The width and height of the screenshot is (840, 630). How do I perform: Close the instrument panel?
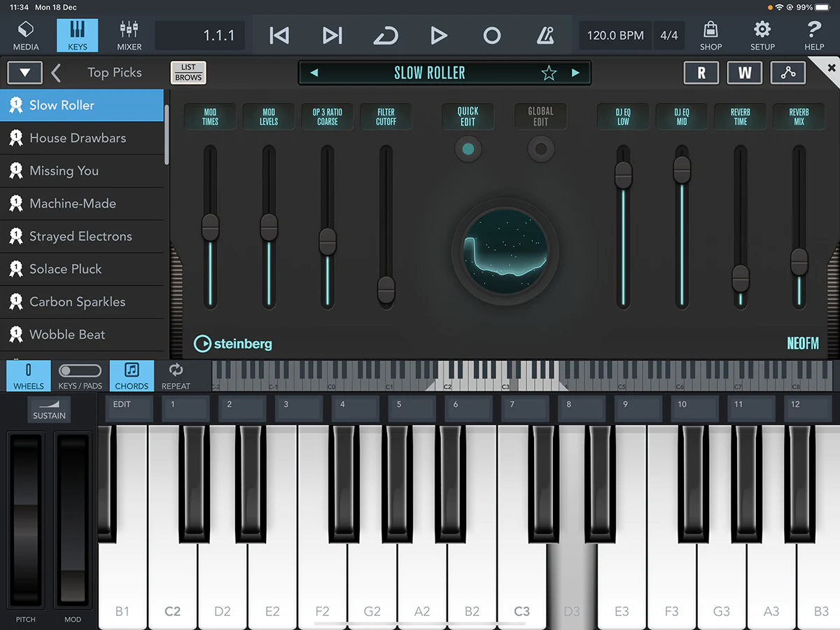coord(832,68)
